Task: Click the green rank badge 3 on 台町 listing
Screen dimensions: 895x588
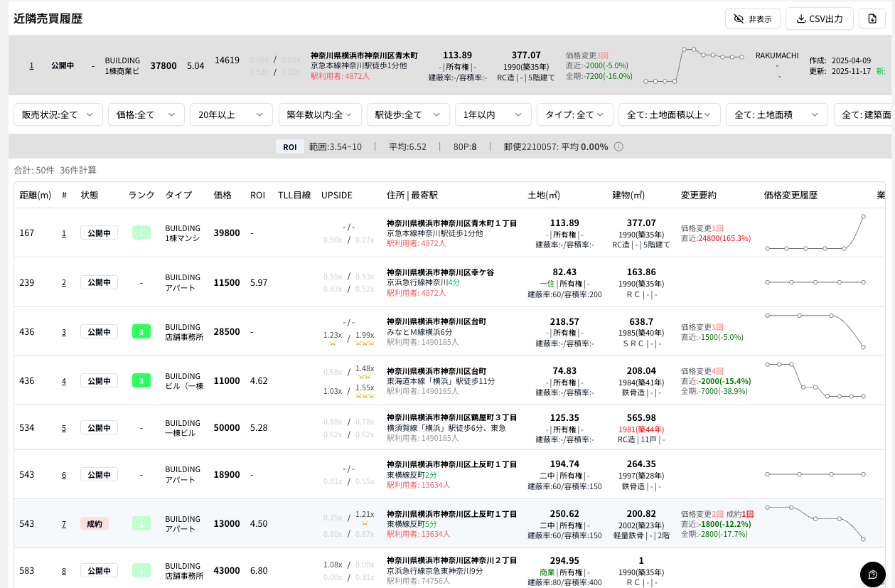Action: (141, 331)
